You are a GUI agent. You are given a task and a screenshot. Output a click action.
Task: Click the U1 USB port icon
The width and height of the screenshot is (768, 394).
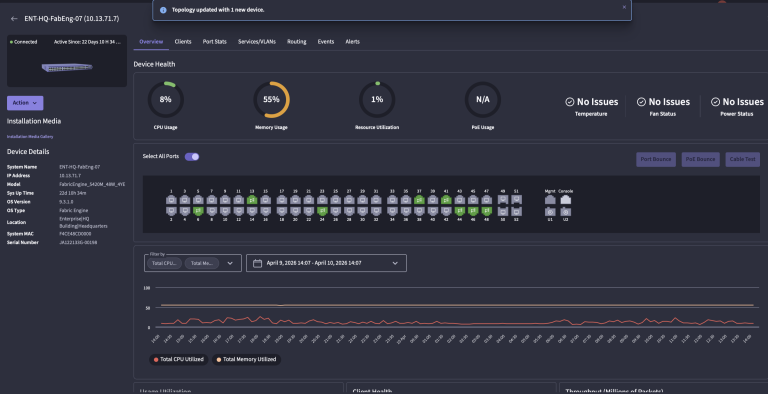click(x=550, y=212)
